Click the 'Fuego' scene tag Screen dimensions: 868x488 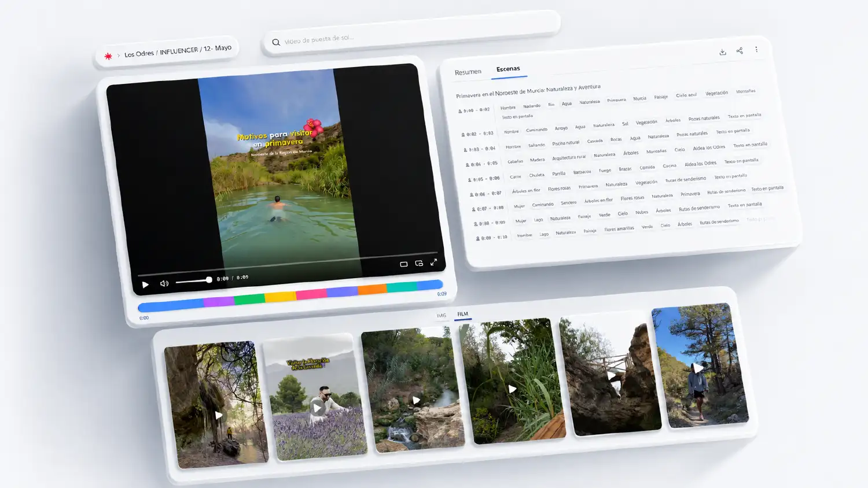(x=605, y=171)
